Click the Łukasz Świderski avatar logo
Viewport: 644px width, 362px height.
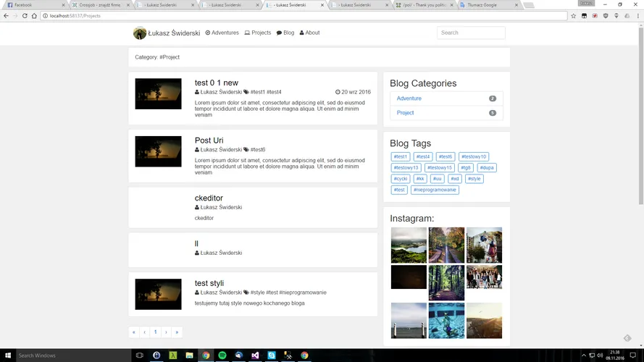click(x=140, y=33)
